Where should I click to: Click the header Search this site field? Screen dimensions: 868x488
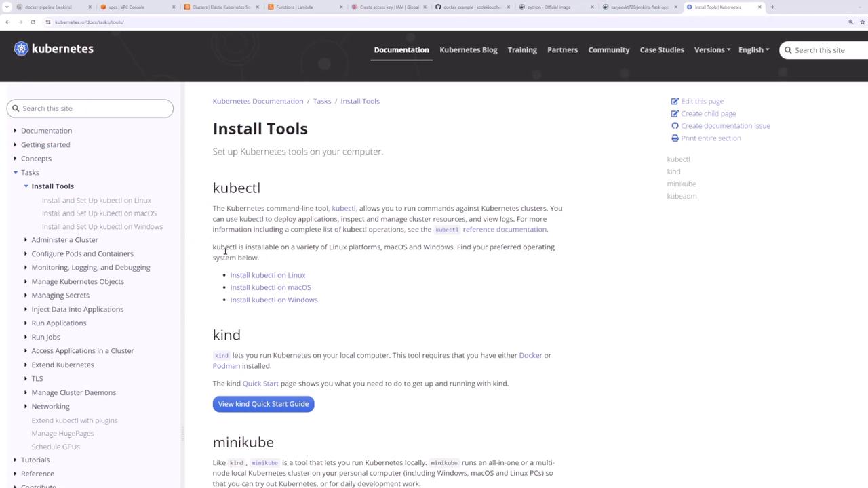tap(824, 50)
